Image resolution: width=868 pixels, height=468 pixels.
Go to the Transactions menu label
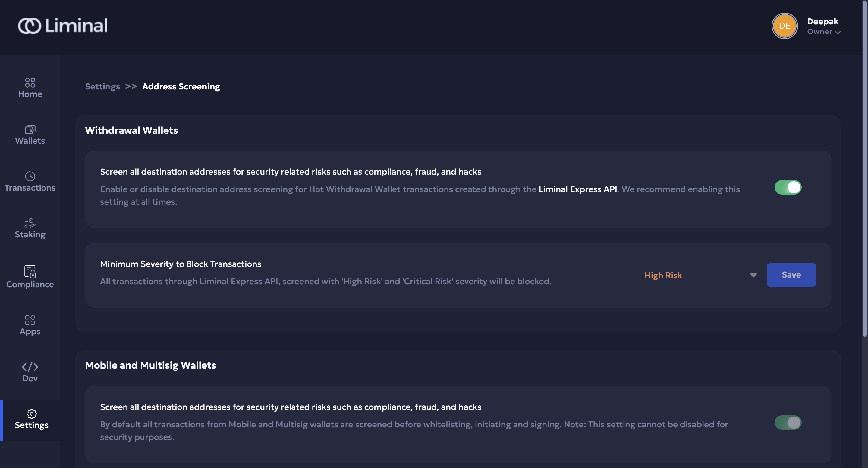(30, 188)
